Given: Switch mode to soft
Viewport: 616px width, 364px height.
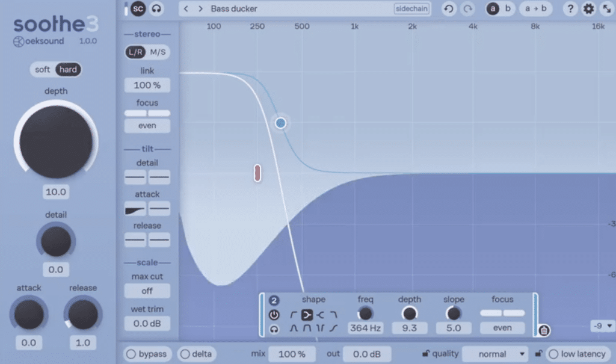Looking at the screenshot, I should [43, 70].
